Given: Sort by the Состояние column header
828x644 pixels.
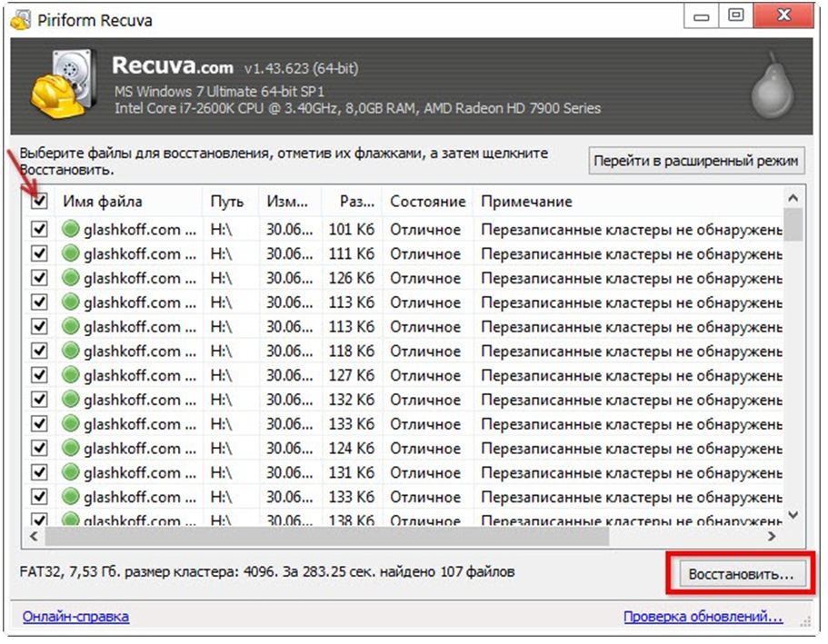Looking at the screenshot, I should 428,201.
